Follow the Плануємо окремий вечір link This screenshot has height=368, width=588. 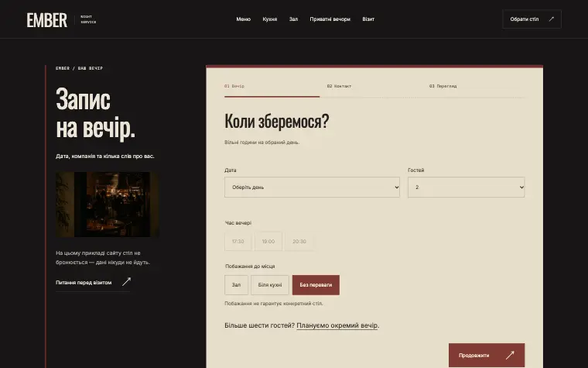coord(337,325)
